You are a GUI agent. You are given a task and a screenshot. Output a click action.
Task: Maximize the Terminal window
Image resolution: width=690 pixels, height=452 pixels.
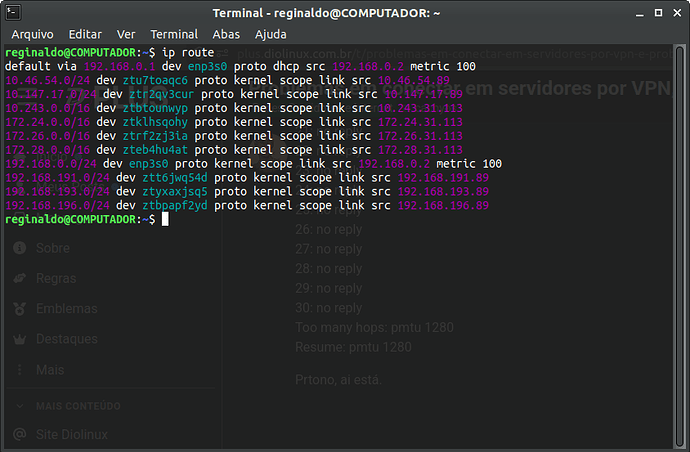[658, 13]
